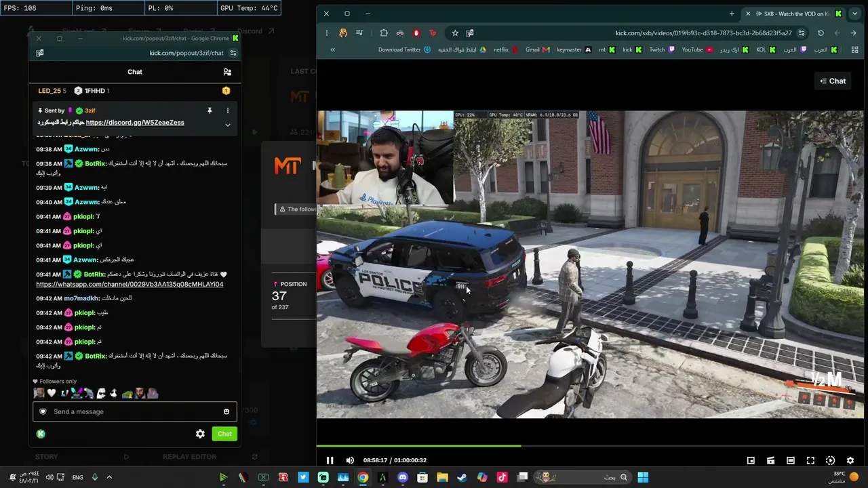Collapse the pinned message chevron

pos(228,125)
